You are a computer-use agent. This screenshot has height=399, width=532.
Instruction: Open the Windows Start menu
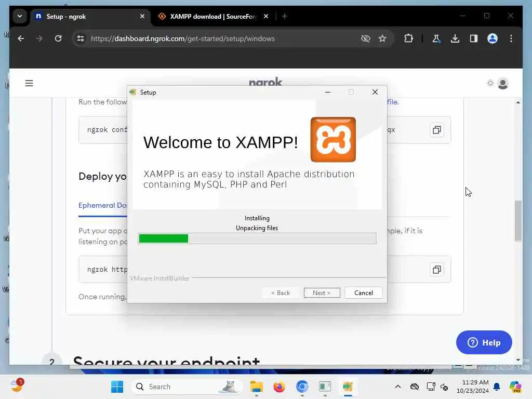coord(117,387)
